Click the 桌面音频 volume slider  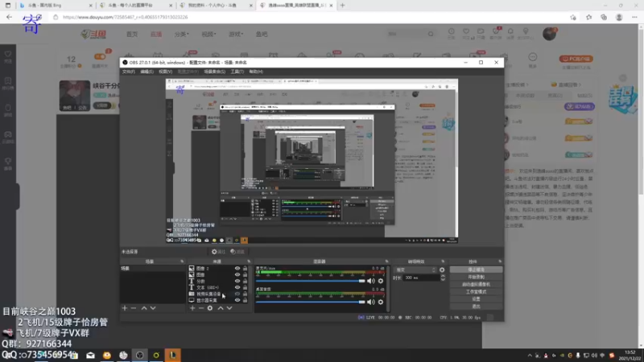tap(310, 302)
